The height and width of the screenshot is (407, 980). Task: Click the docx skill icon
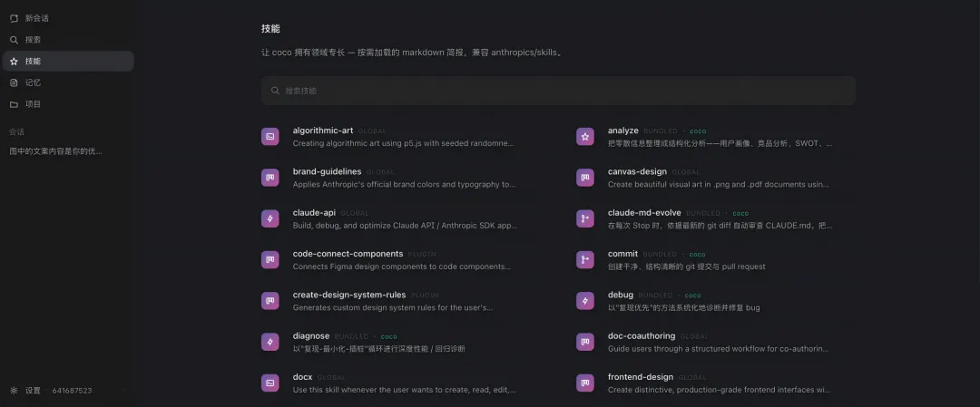coord(270,383)
